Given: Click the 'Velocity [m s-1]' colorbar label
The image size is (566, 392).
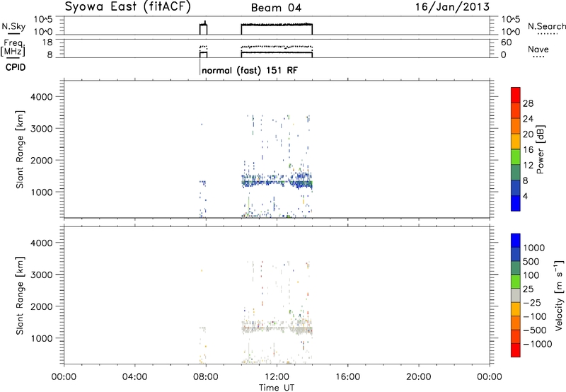Looking at the screenshot, I should [x=559, y=295].
